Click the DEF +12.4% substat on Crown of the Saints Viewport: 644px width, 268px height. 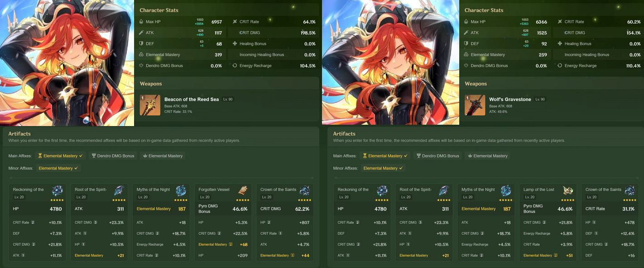610,234
